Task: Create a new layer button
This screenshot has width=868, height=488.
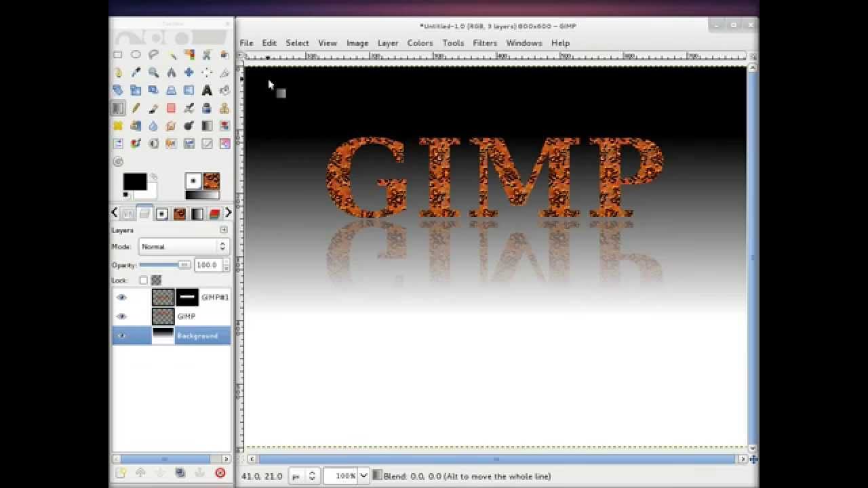Action: point(121,473)
